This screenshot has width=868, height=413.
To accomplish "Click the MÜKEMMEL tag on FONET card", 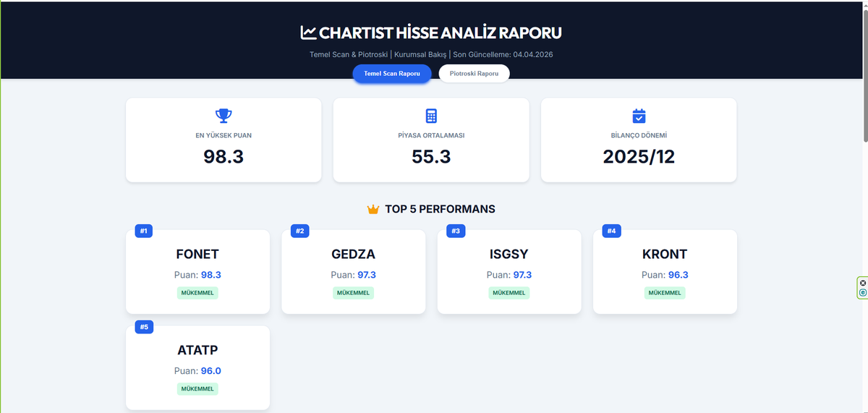I will (197, 293).
